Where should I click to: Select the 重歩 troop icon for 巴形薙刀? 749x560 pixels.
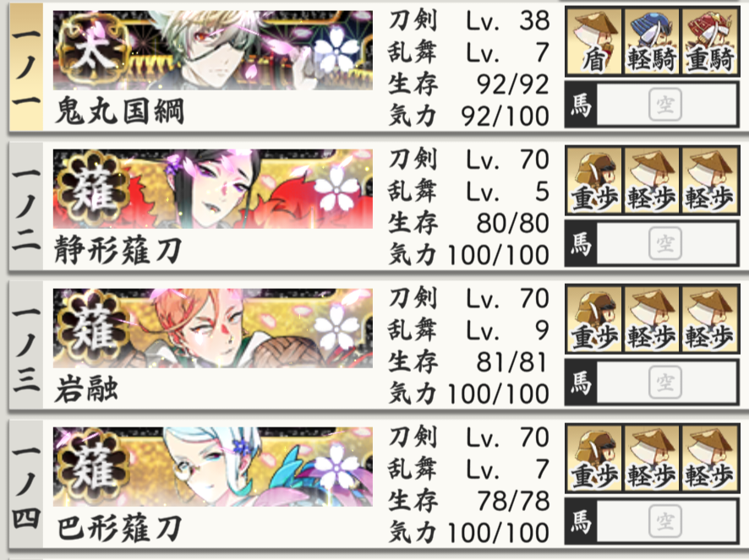point(593,459)
